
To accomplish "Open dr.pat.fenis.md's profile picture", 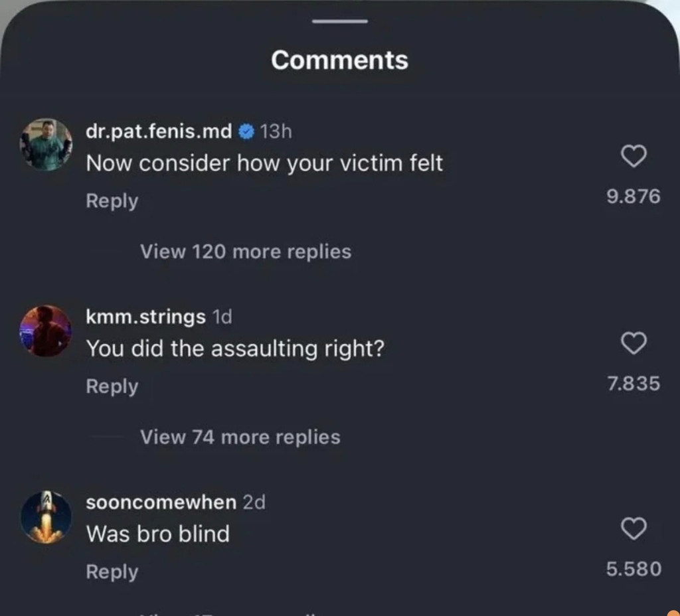I will point(45,145).
